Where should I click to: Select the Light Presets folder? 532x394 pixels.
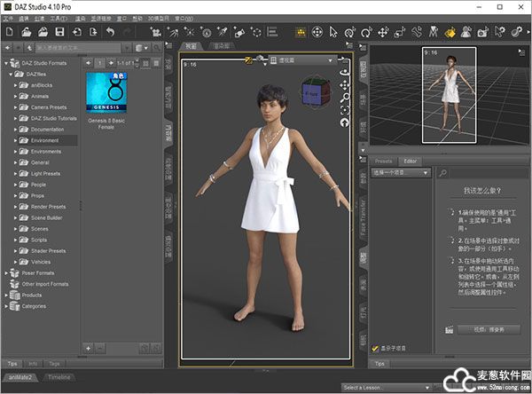pyautogui.click(x=46, y=173)
